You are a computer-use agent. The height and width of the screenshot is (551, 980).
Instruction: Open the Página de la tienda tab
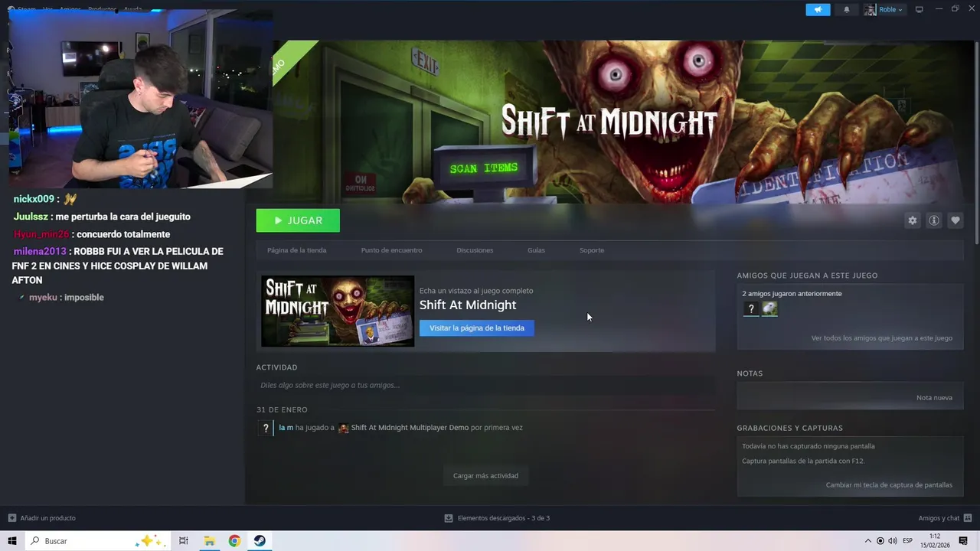coord(296,250)
